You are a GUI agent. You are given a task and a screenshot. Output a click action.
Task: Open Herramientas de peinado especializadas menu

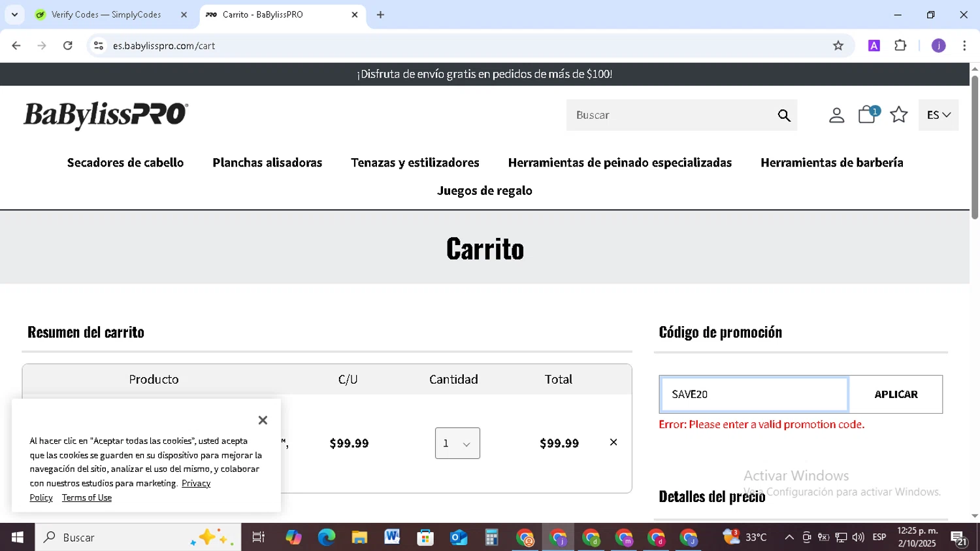pyautogui.click(x=620, y=163)
